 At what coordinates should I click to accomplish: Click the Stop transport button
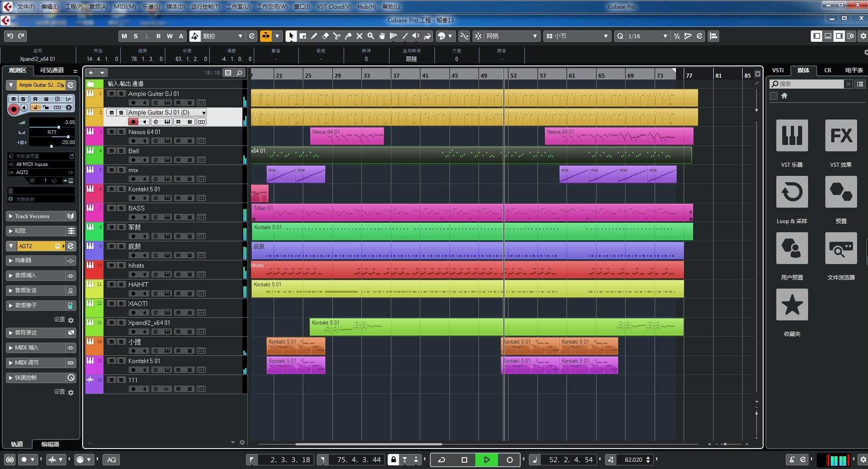[x=464, y=460]
